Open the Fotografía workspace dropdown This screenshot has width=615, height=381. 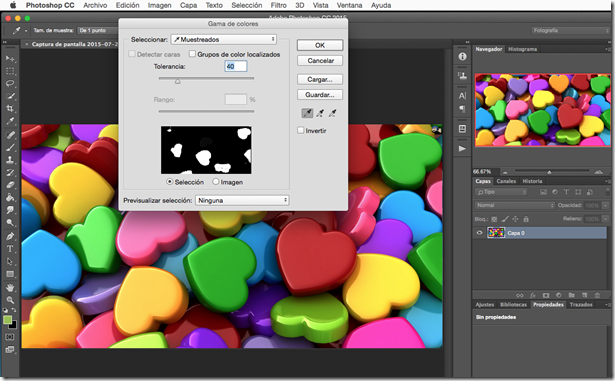571,30
